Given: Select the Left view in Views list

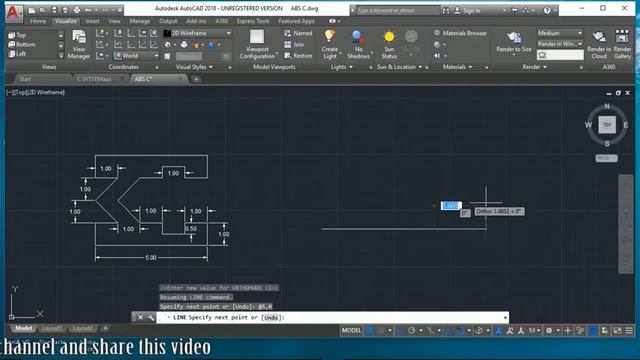Looking at the screenshot, I should click(33, 54).
